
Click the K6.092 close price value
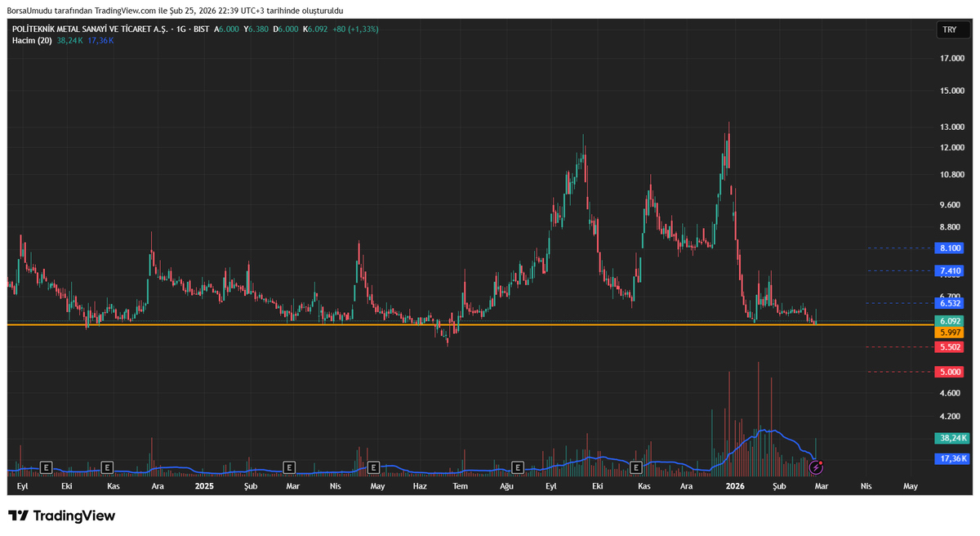(x=315, y=29)
